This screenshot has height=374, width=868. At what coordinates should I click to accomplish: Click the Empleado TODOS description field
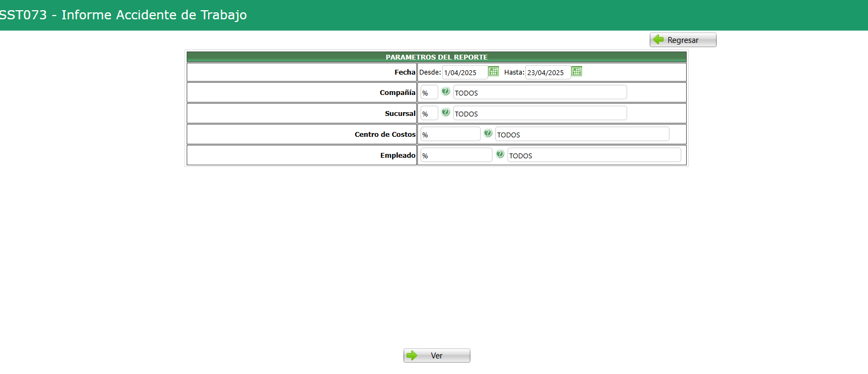pos(594,155)
